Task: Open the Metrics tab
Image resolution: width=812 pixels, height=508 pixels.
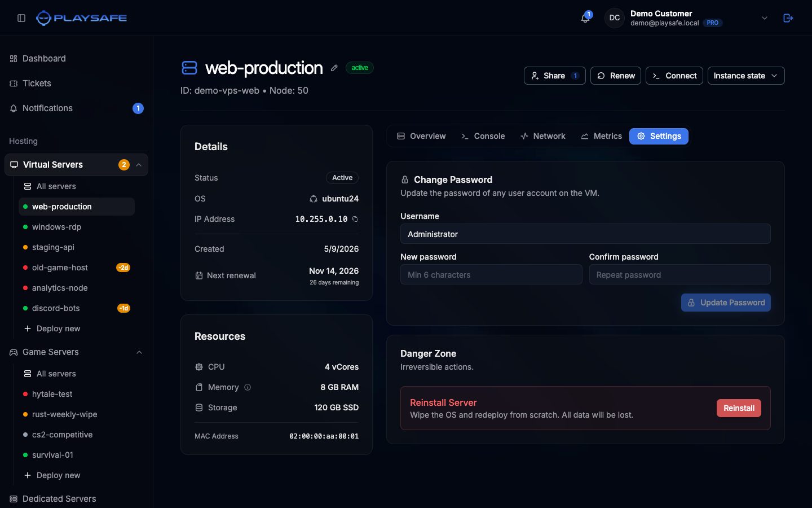Action: point(602,136)
